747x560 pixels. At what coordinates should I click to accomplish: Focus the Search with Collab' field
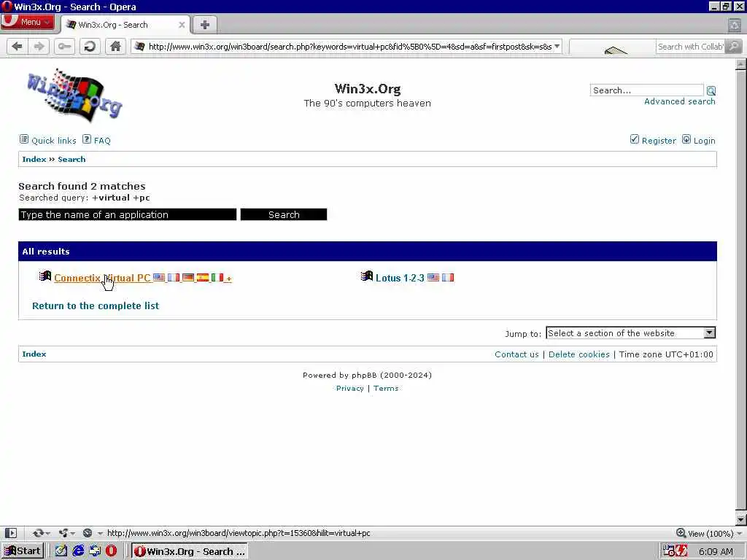(690, 46)
